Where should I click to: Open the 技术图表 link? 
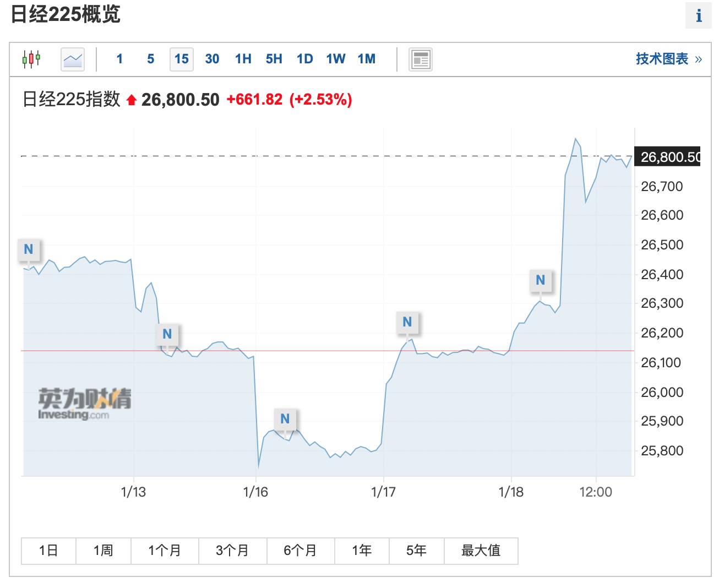tap(668, 59)
